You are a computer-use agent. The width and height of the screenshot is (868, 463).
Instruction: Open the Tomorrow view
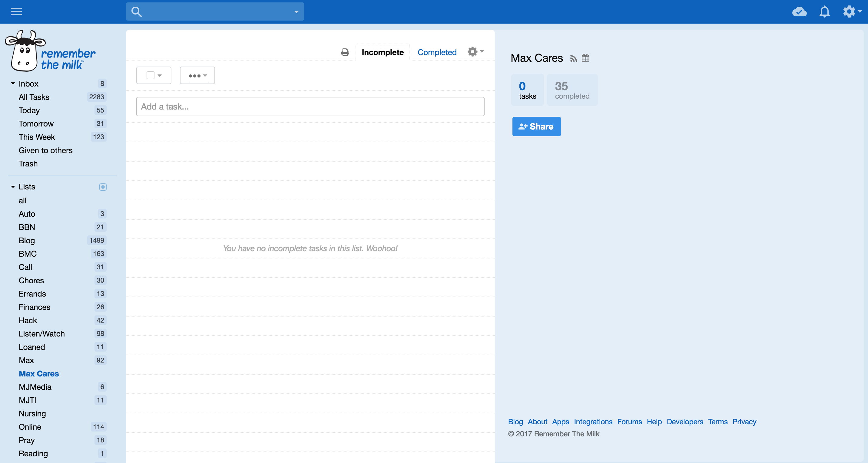click(36, 123)
